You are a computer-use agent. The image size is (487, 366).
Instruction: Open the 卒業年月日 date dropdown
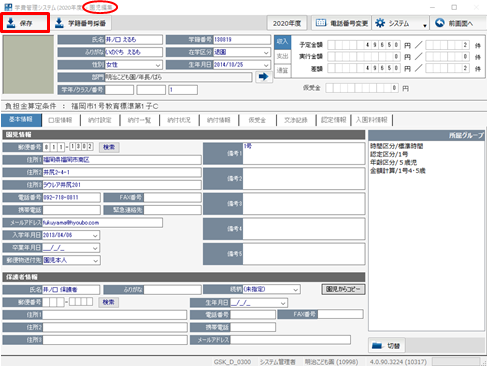click(x=95, y=248)
